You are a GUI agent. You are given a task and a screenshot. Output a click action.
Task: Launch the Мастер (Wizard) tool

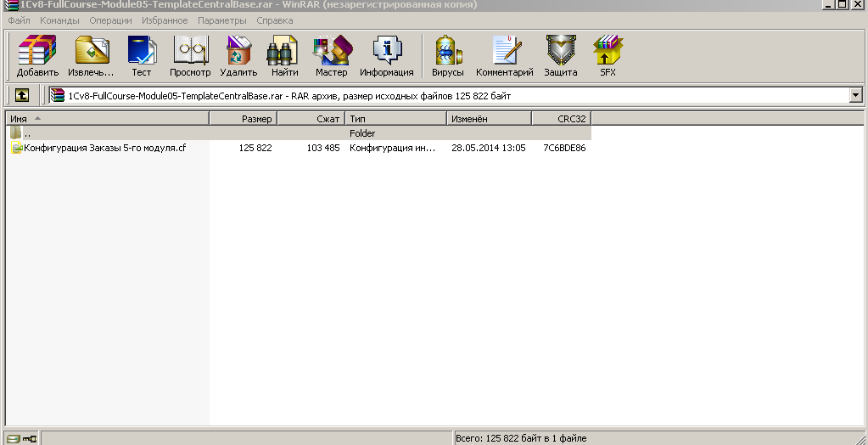click(332, 56)
